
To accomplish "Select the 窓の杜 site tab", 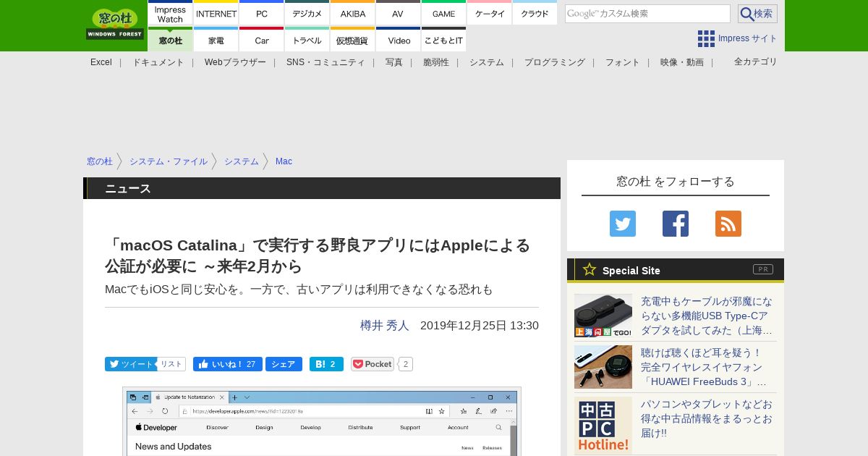I will point(171,39).
